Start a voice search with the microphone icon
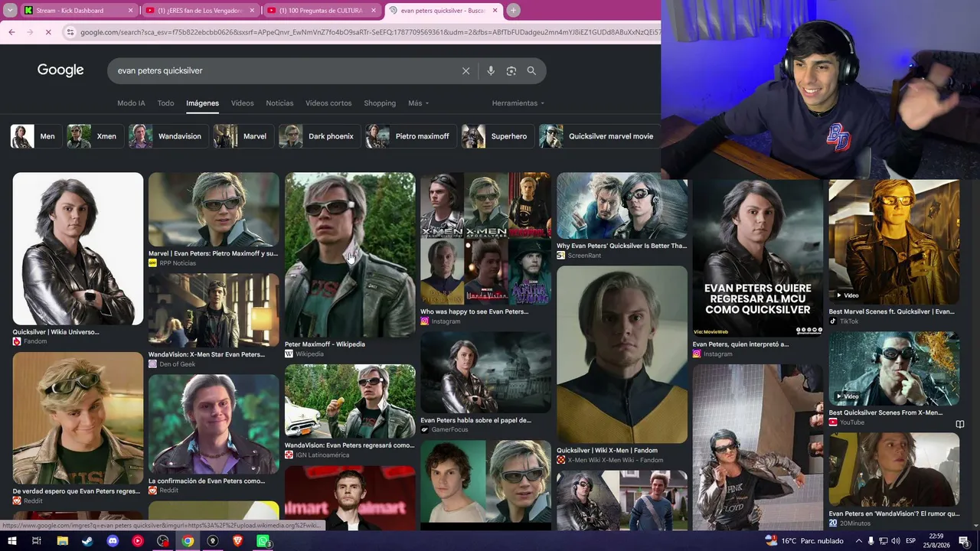Screen dimensions: 980x551 click(491, 70)
